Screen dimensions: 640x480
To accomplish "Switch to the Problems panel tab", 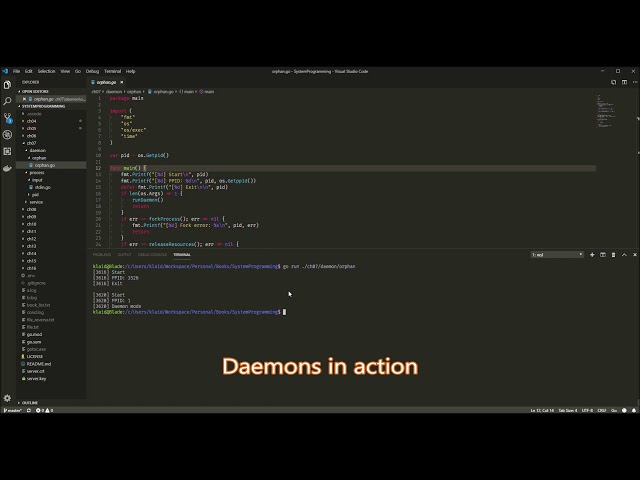I will [102, 255].
